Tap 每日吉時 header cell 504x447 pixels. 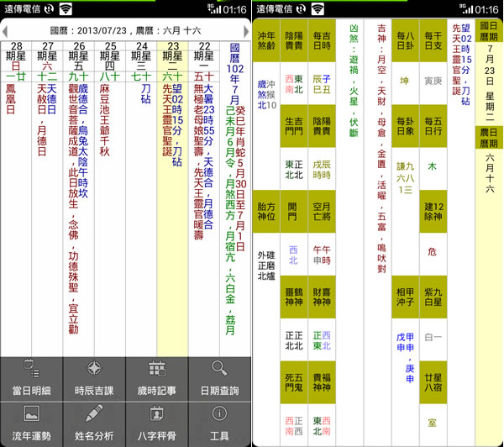[x=322, y=40]
